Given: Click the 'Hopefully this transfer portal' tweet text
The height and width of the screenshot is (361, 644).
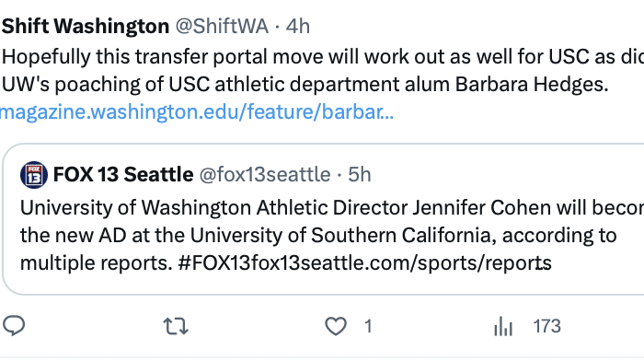Looking at the screenshot, I should click(x=323, y=57).
